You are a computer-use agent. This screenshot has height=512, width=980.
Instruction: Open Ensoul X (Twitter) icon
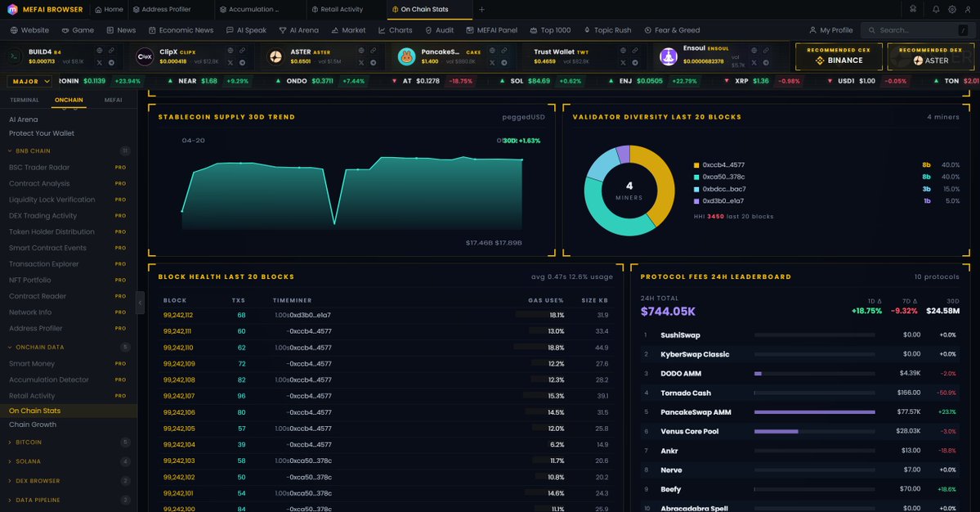tap(754, 62)
